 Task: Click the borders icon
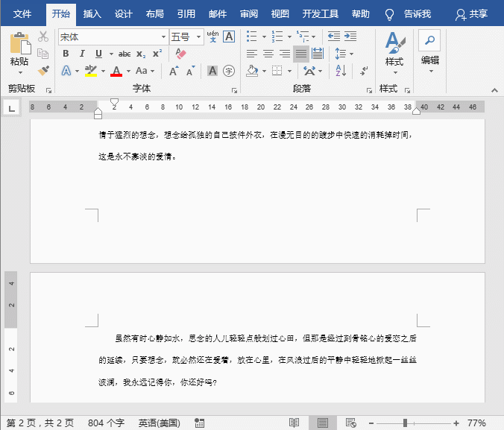(x=277, y=71)
